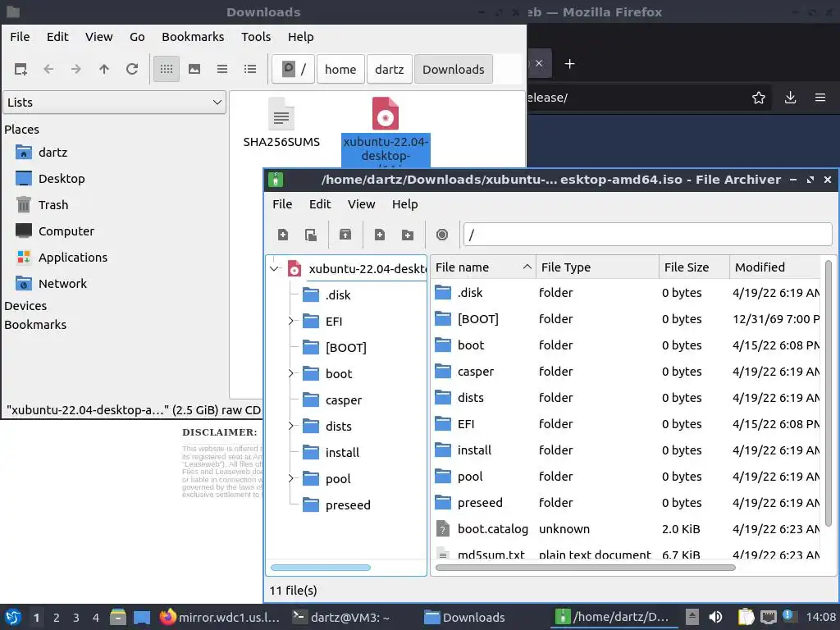Image resolution: width=840 pixels, height=630 pixels.
Task: Switch to thumbnail view mode
Action: (x=194, y=69)
